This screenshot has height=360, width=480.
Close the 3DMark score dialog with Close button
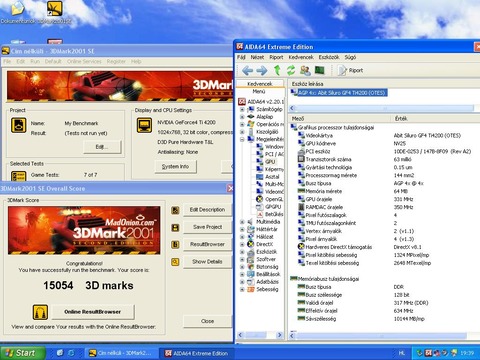coord(207,321)
